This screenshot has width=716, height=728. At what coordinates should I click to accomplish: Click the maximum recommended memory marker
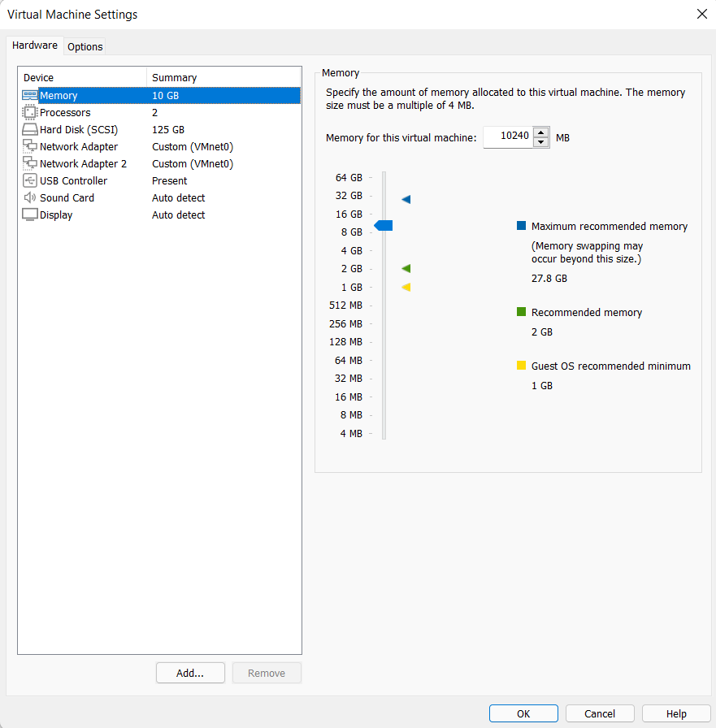tap(406, 198)
